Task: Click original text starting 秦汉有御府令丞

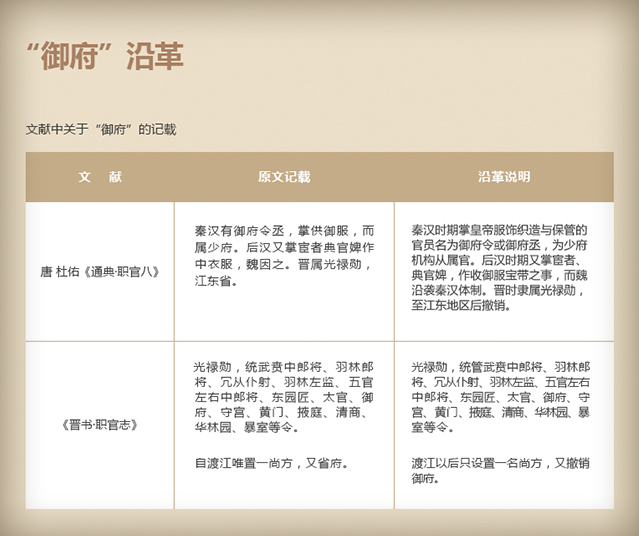Action: 284,256
